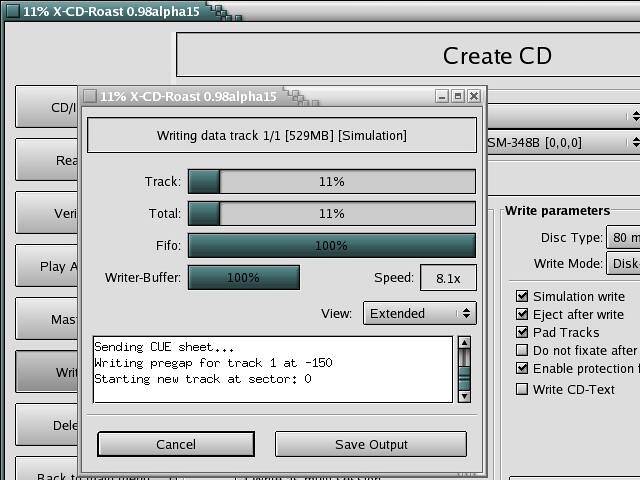
Task: Click the Writer-Buffer progress bar
Action: 244,278
